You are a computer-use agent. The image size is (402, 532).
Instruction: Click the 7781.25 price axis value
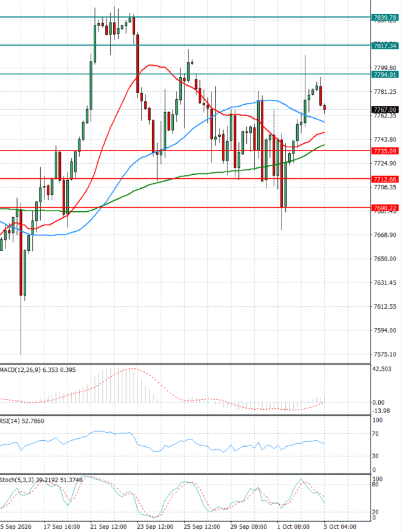point(385,92)
